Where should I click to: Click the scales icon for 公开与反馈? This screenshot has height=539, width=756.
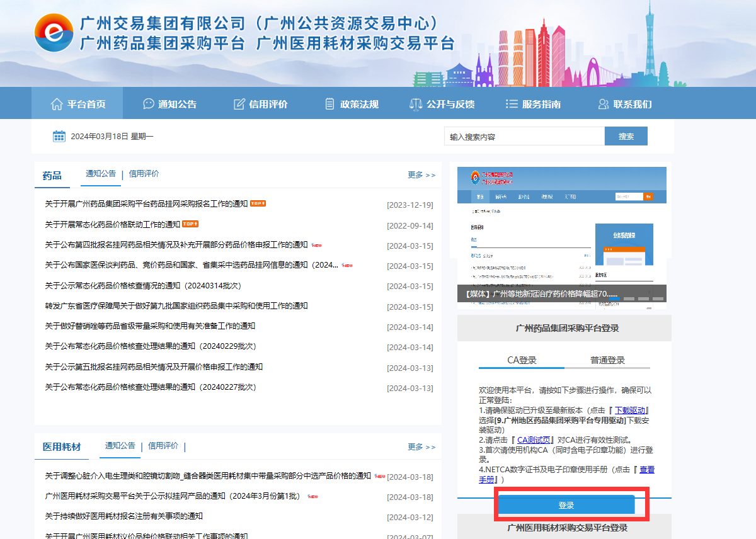click(415, 104)
